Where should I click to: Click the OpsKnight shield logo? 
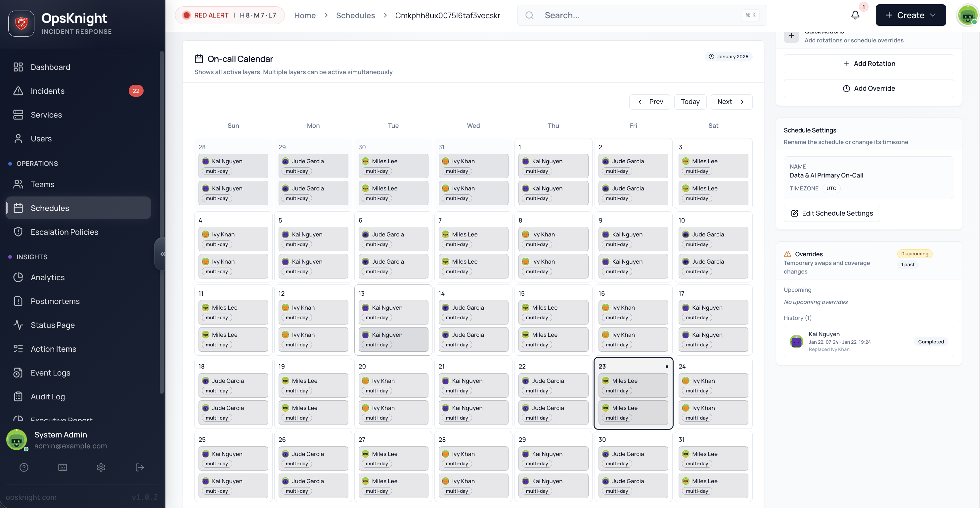[21, 24]
